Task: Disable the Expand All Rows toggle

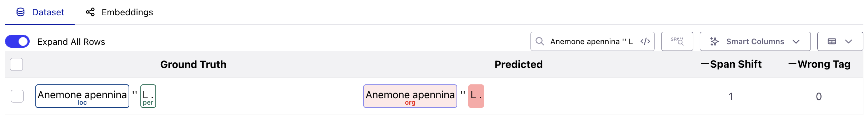Action: [17, 41]
